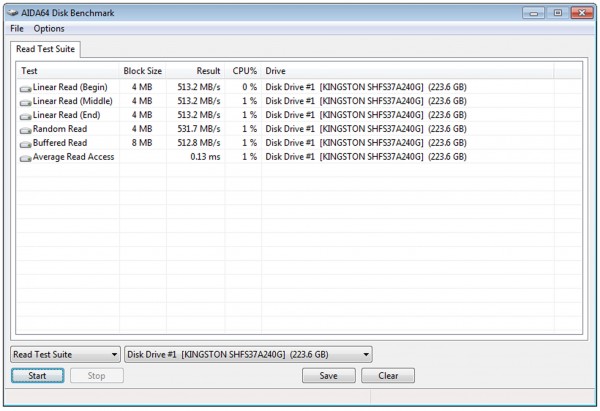Open the File menu

tap(17, 29)
